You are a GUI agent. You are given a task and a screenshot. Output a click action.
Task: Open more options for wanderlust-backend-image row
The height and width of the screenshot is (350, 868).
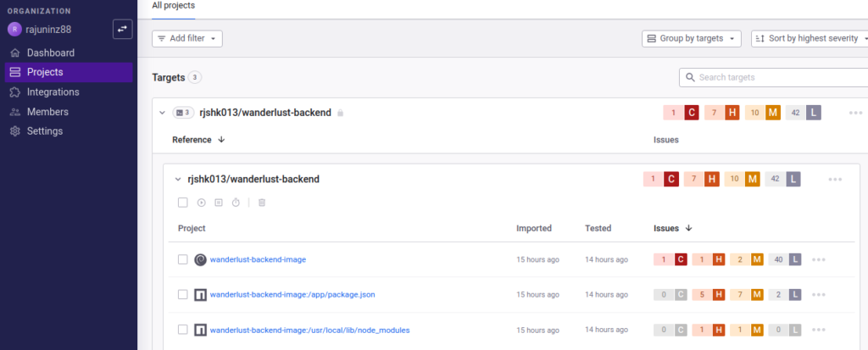pos(819,259)
